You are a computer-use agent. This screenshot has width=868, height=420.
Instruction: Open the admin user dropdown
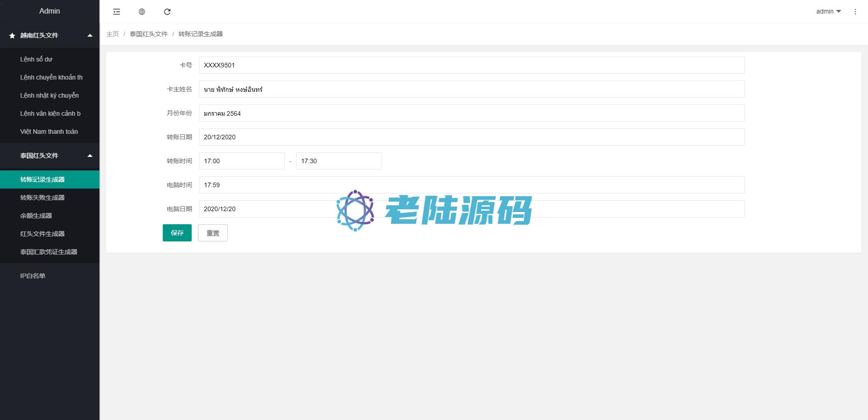(x=828, y=11)
